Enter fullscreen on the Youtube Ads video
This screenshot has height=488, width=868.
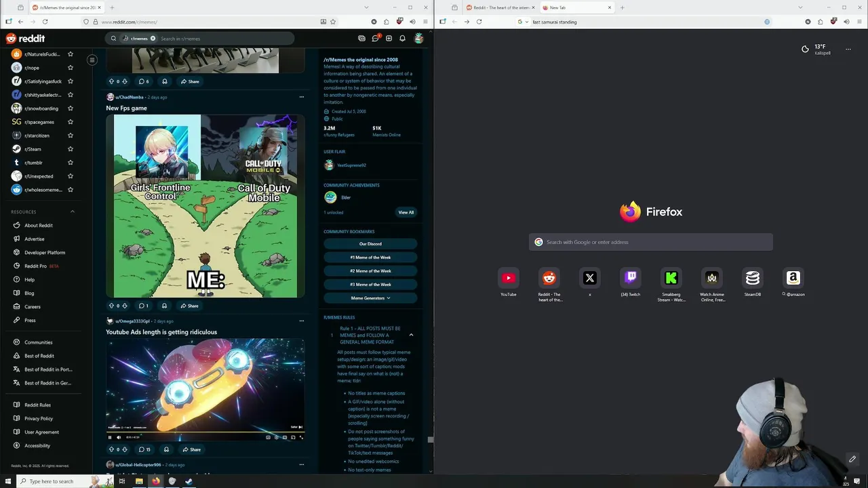coord(301,437)
